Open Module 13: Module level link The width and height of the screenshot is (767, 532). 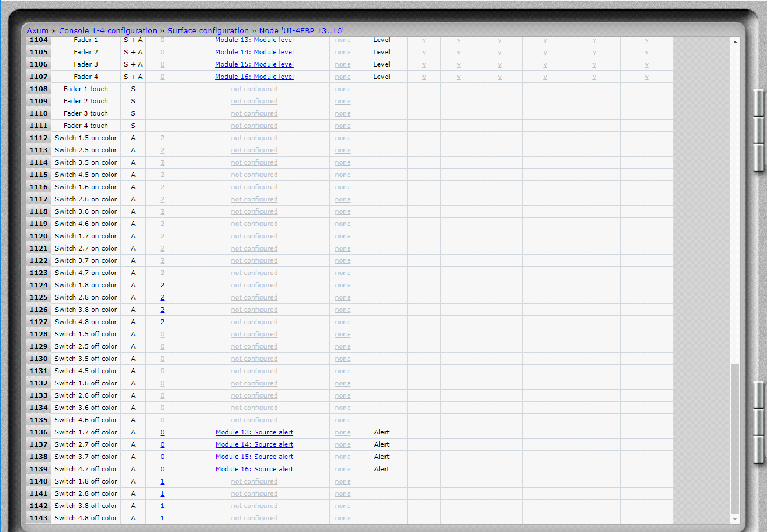pos(254,40)
